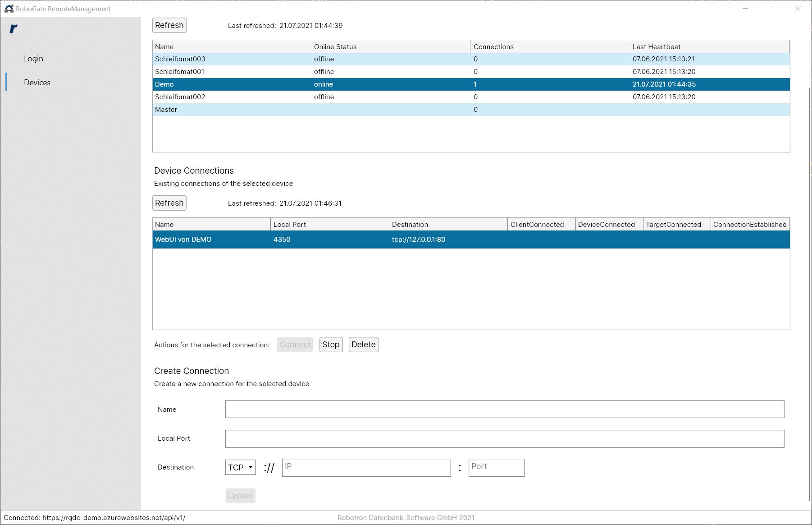This screenshot has height=525, width=812.
Task: Refresh the devices list
Action: (169, 25)
